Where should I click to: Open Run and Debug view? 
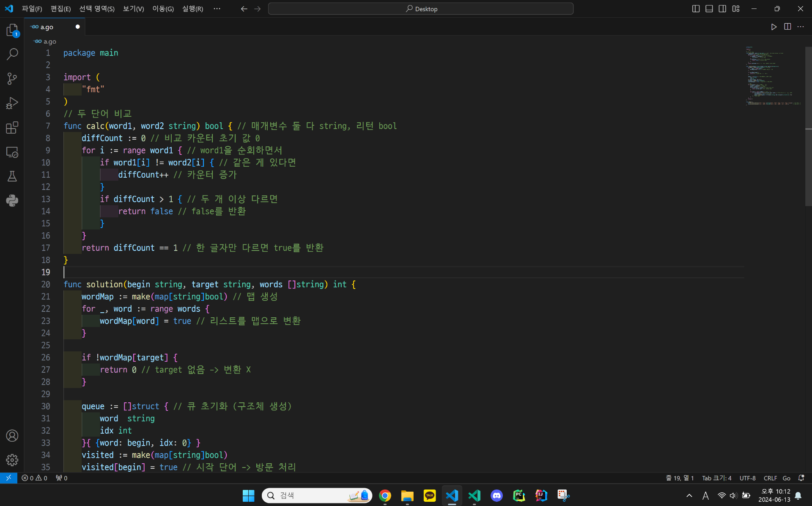(12, 103)
